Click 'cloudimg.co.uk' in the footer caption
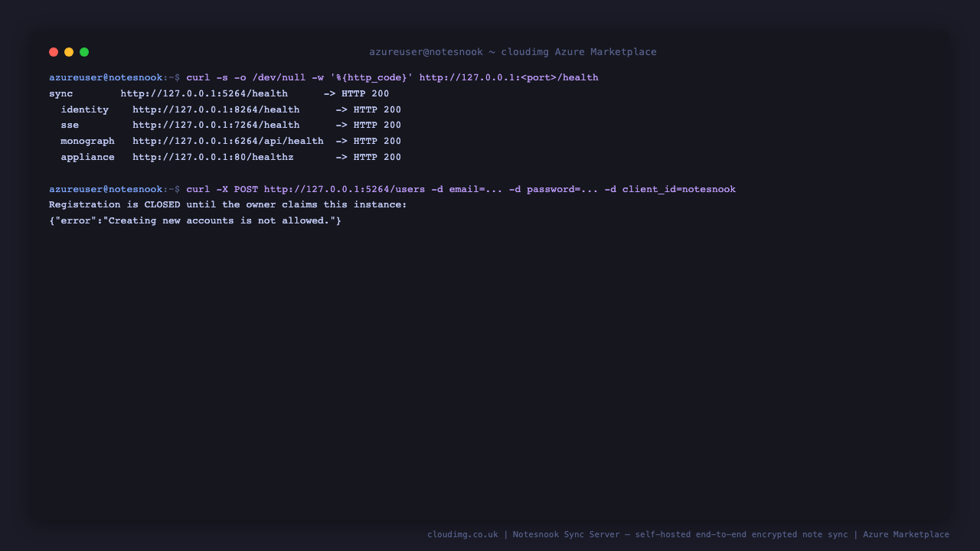The width and height of the screenshot is (980, 551). point(462,535)
